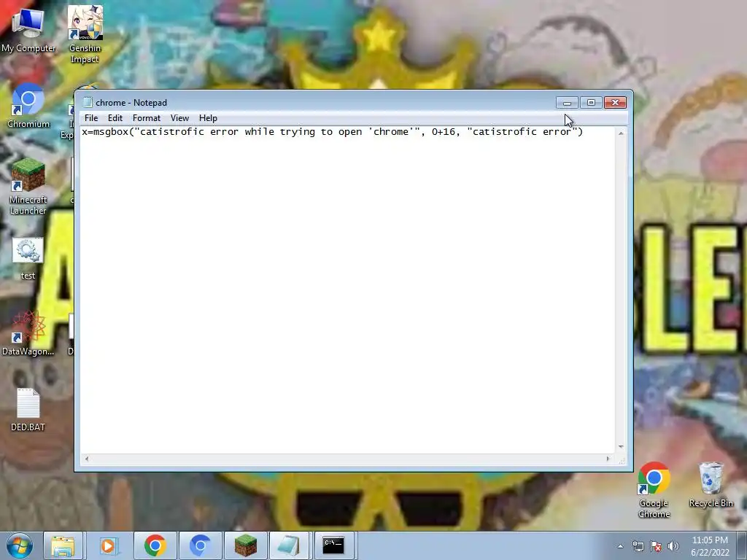Screen dimensions: 747x560
Task: Open Minecraft from the taskbar
Action: point(245,545)
